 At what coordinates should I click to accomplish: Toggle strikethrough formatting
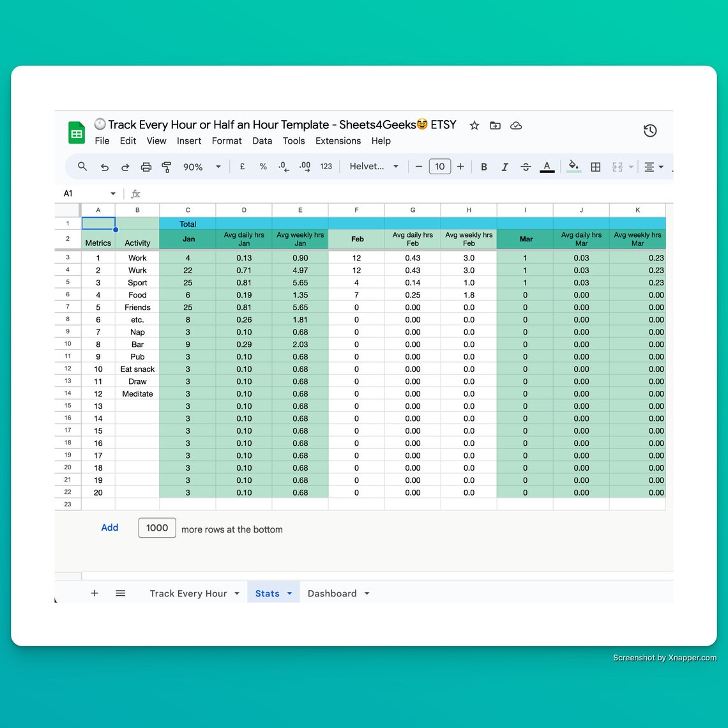526,166
